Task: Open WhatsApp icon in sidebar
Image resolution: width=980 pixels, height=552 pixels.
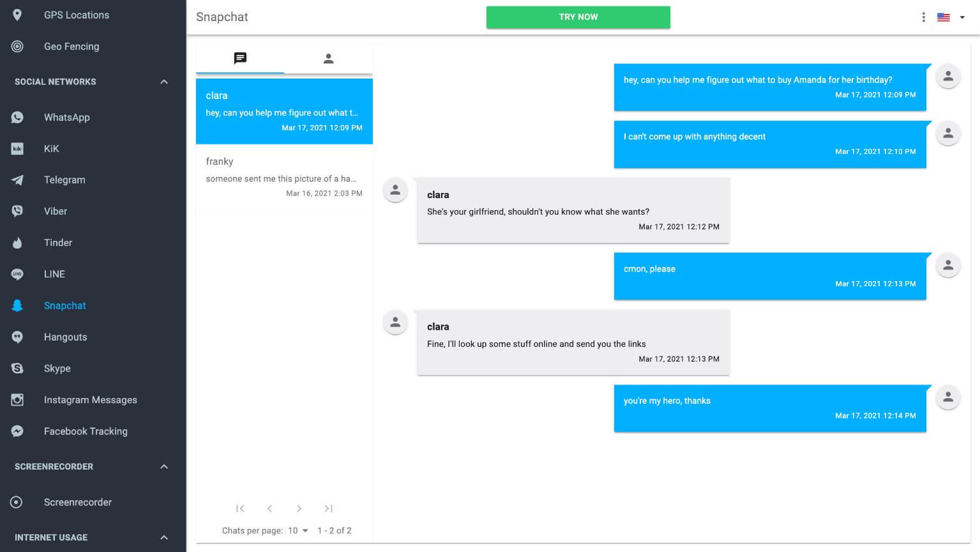Action: click(17, 118)
